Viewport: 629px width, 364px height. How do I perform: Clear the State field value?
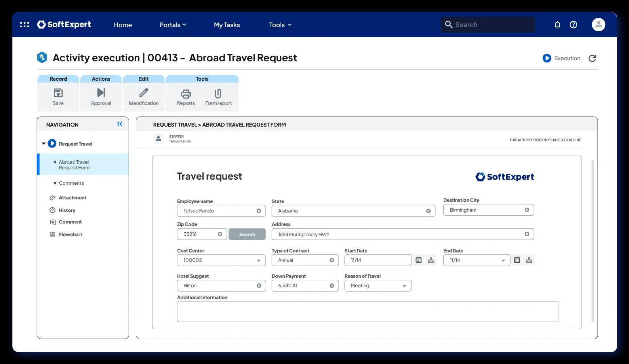point(428,211)
